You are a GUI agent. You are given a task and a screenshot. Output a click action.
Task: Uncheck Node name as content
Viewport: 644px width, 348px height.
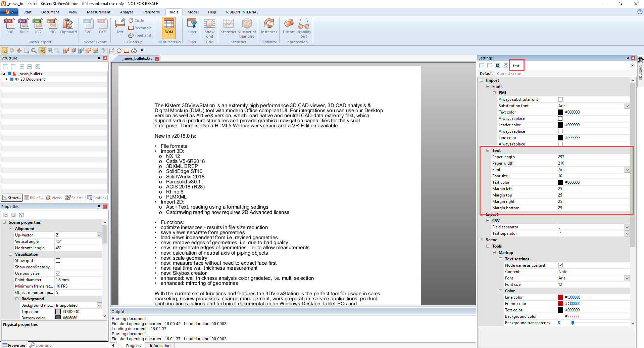(560, 265)
